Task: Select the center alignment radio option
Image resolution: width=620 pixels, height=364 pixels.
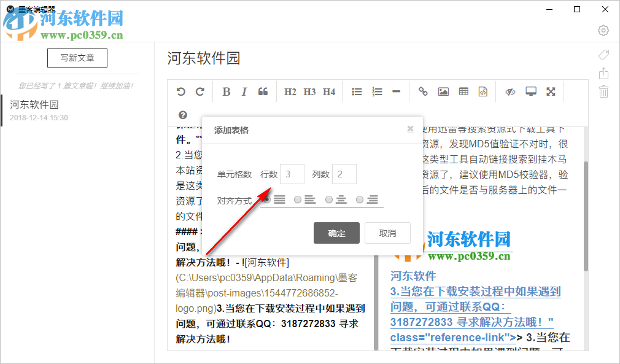Action: click(329, 199)
